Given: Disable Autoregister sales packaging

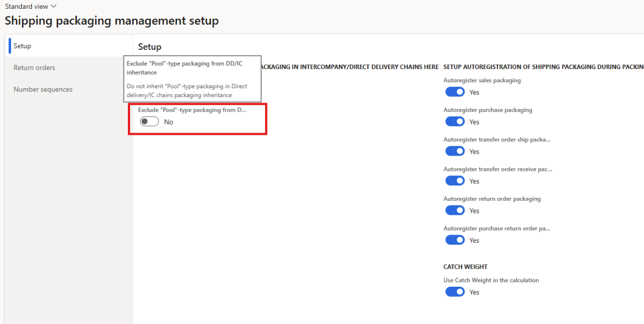Looking at the screenshot, I should [455, 92].
